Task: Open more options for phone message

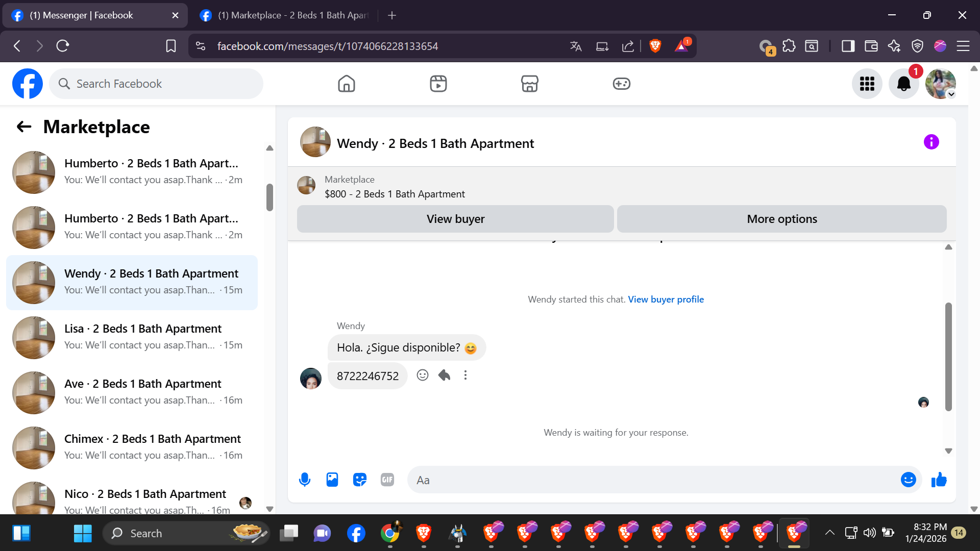Action: (465, 375)
